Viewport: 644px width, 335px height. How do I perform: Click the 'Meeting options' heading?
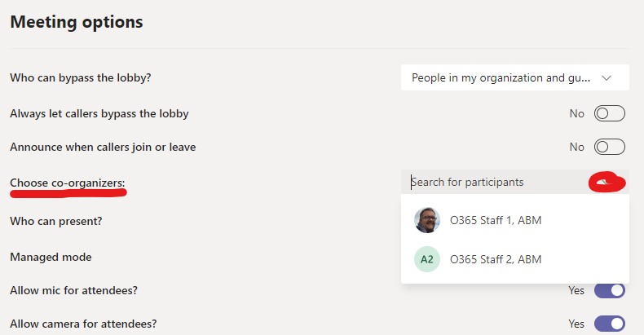[76, 22]
